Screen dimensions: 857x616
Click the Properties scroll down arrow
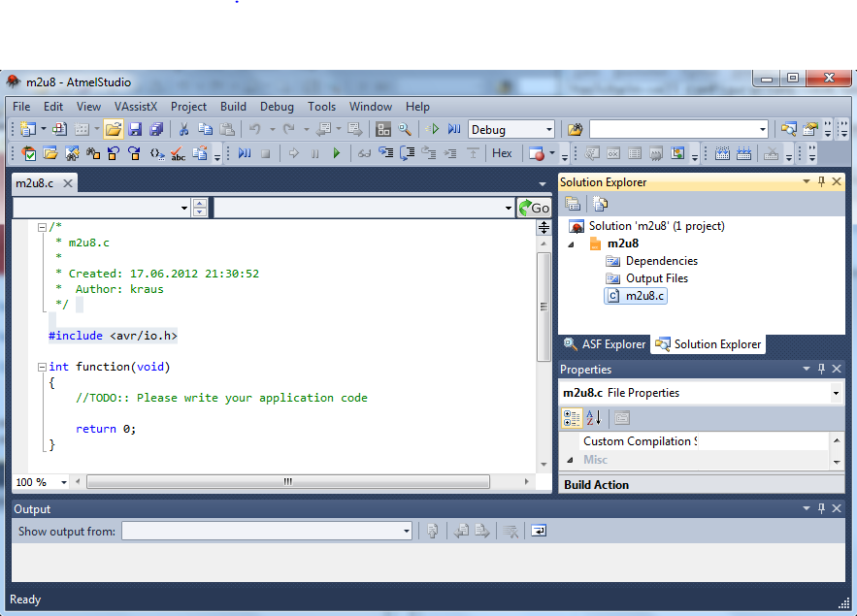pos(837,462)
